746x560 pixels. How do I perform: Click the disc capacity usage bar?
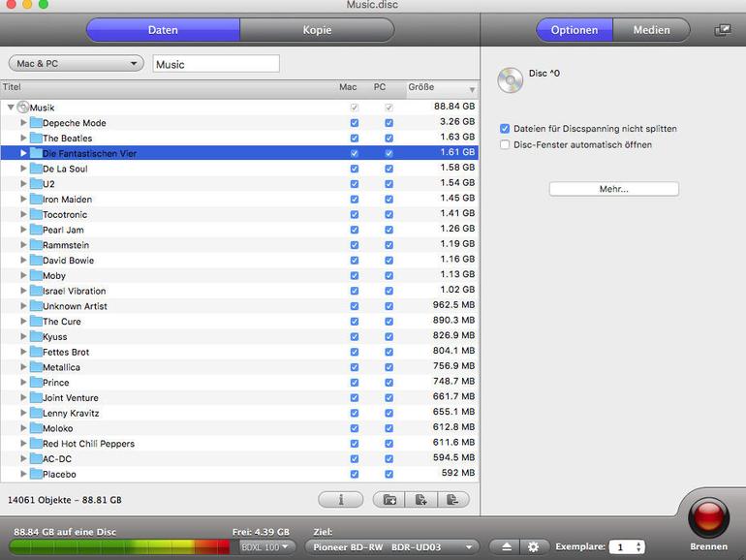click(119, 547)
